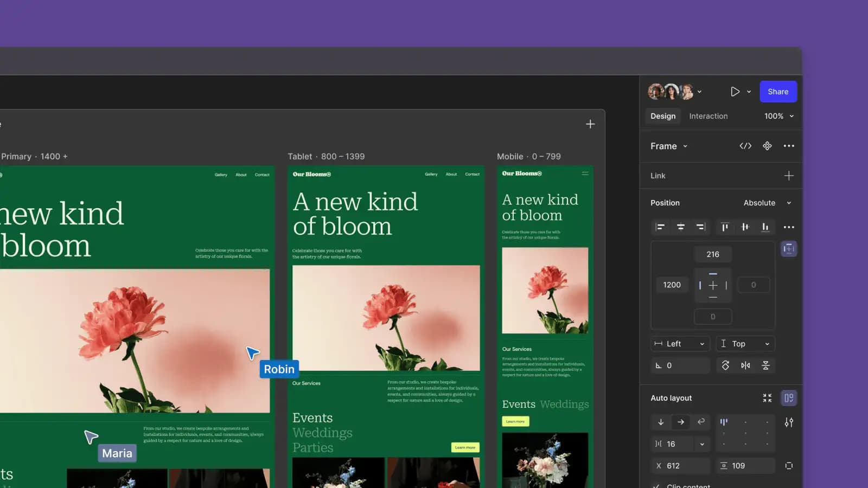
Task: Add a new breakpoint with the plus
Action: pos(590,124)
